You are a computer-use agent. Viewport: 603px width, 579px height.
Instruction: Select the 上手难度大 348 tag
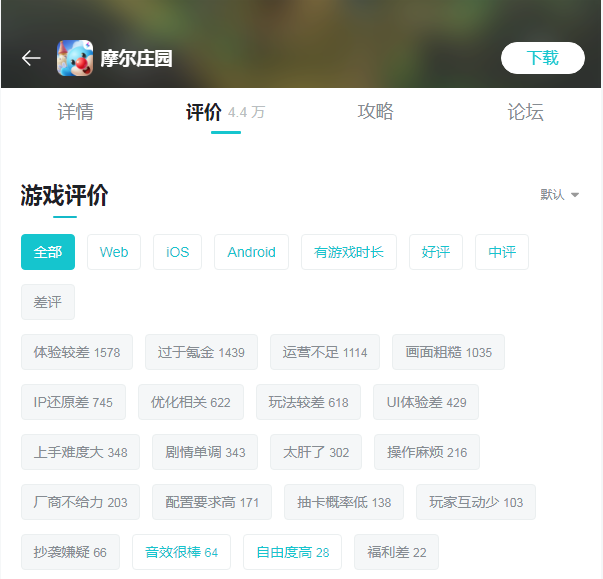click(80, 452)
